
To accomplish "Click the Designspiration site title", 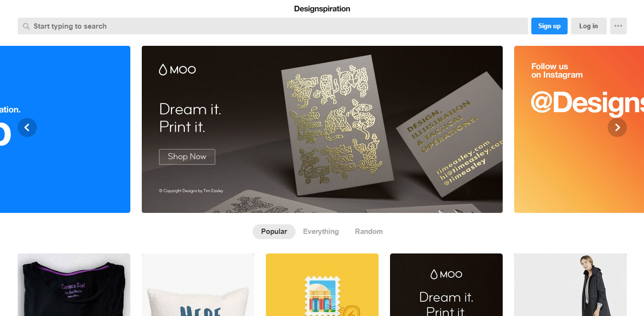I will point(322,9).
